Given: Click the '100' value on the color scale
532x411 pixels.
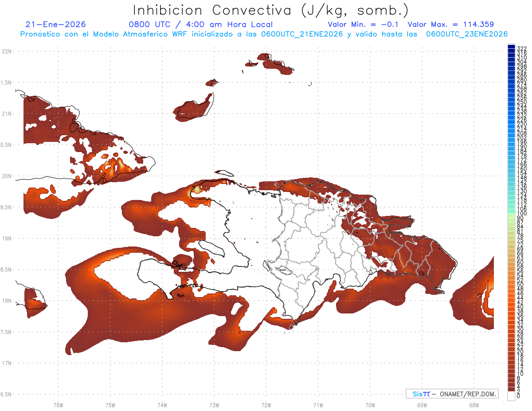Looking at the screenshot, I should [x=522, y=214].
